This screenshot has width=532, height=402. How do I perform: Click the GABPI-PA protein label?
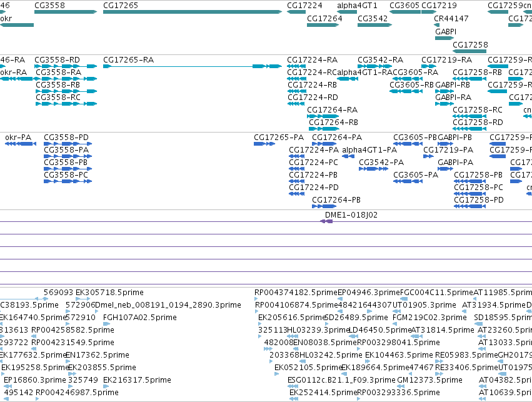click(455, 163)
